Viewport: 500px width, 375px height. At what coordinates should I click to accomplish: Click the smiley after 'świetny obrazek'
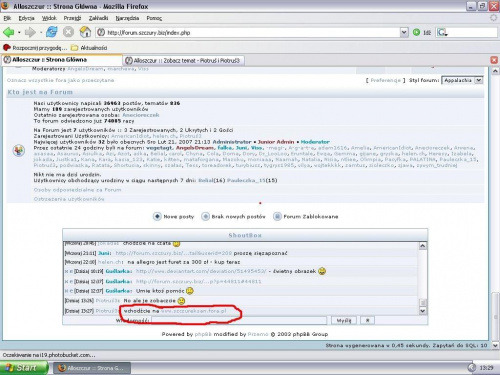(322, 271)
